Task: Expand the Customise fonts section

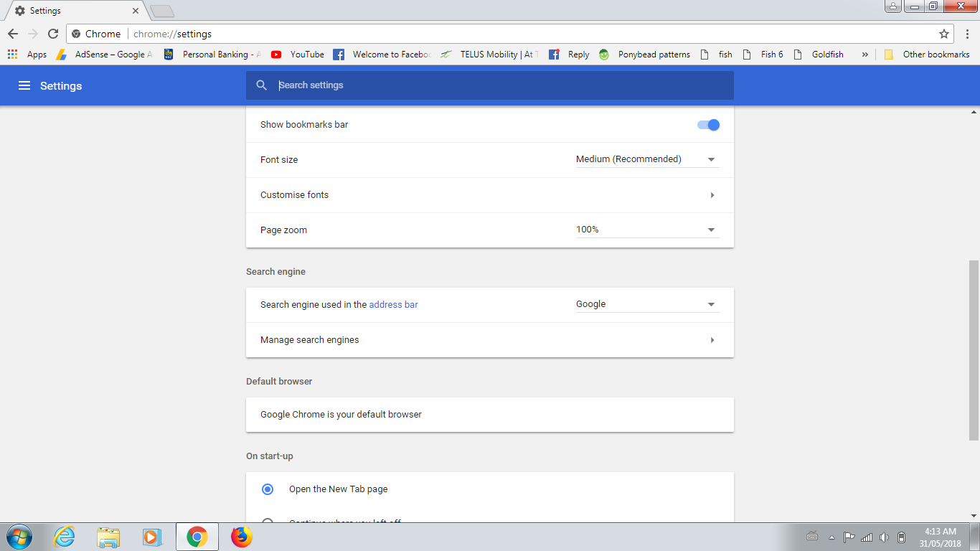Action: (x=489, y=195)
